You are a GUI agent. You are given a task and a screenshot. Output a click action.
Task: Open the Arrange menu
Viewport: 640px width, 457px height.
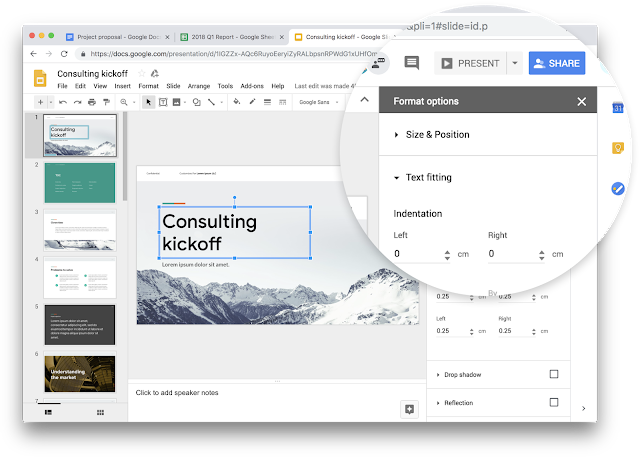(199, 86)
